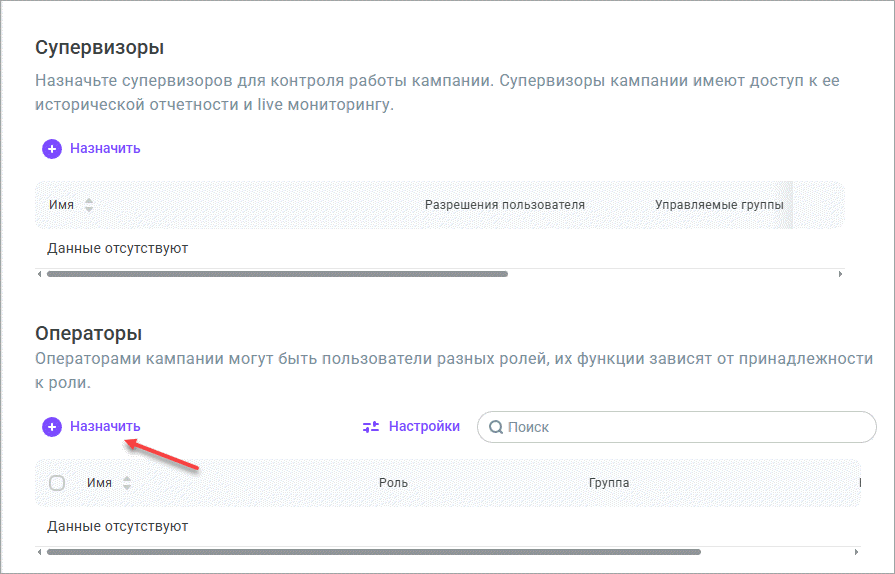
Task: Click the Назначить link under Супервизоры
Action: coord(105,149)
